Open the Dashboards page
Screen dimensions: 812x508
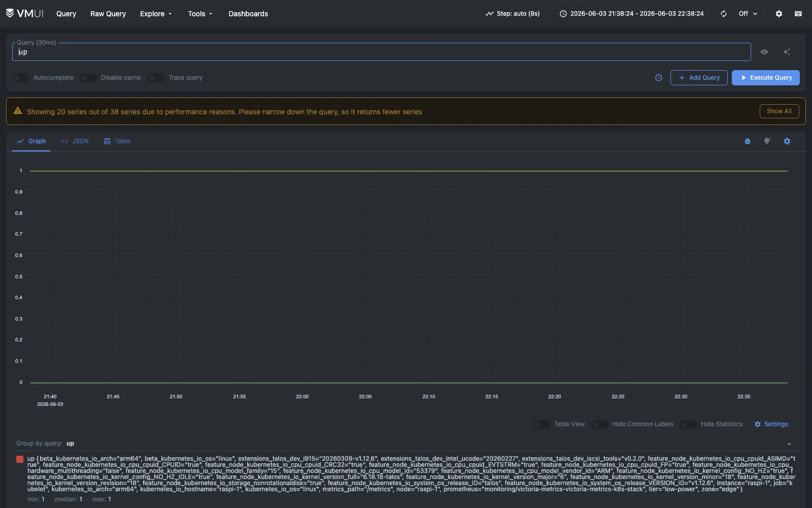[x=248, y=14]
